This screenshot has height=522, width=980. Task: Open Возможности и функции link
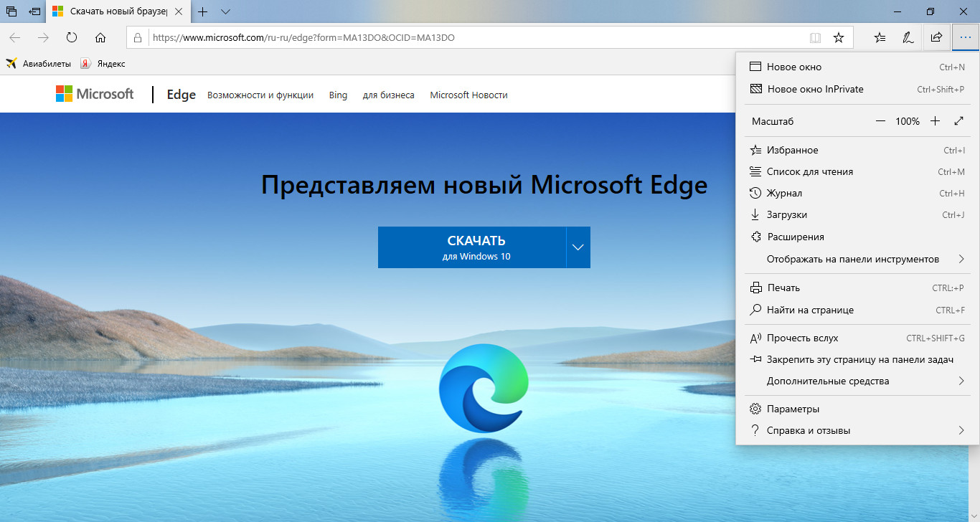[x=260, y=95]
